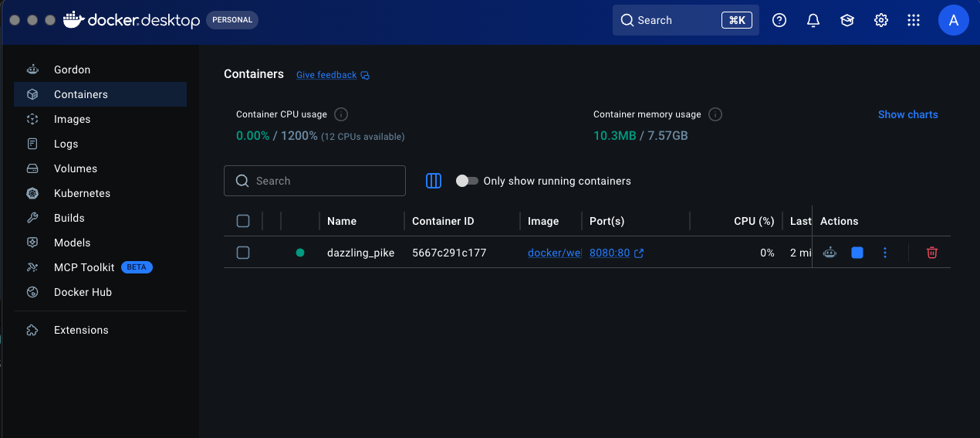Viewport: 980px width, 438px height.
Task: Open the manage columns icon
Action: [x=434, y=181]
